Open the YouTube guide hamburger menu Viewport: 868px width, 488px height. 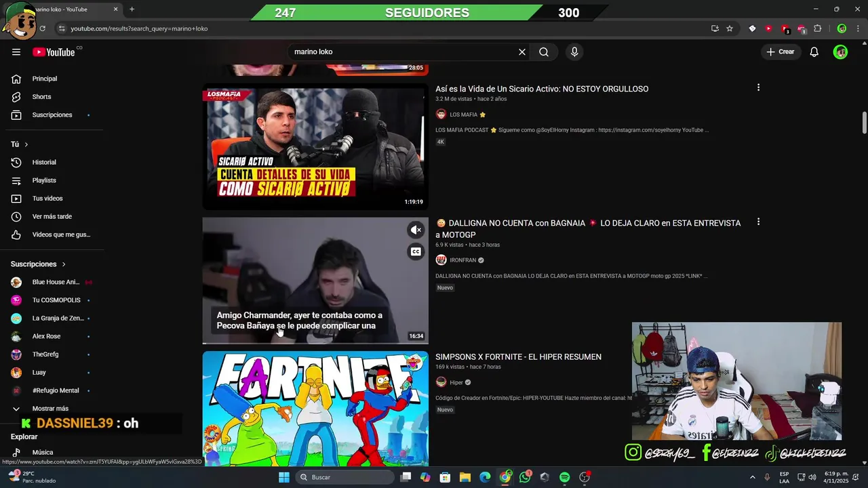coord(16,52)
